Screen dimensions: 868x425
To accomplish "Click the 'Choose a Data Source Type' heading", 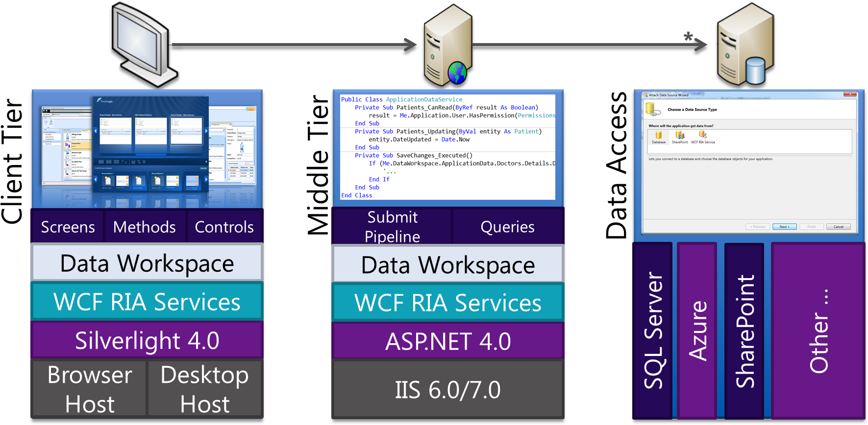I will tap(692, 110).
